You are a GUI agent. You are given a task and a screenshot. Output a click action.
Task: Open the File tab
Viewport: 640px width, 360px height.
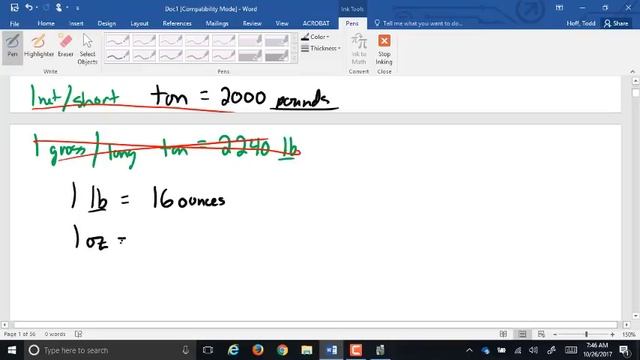click(14, 24)
